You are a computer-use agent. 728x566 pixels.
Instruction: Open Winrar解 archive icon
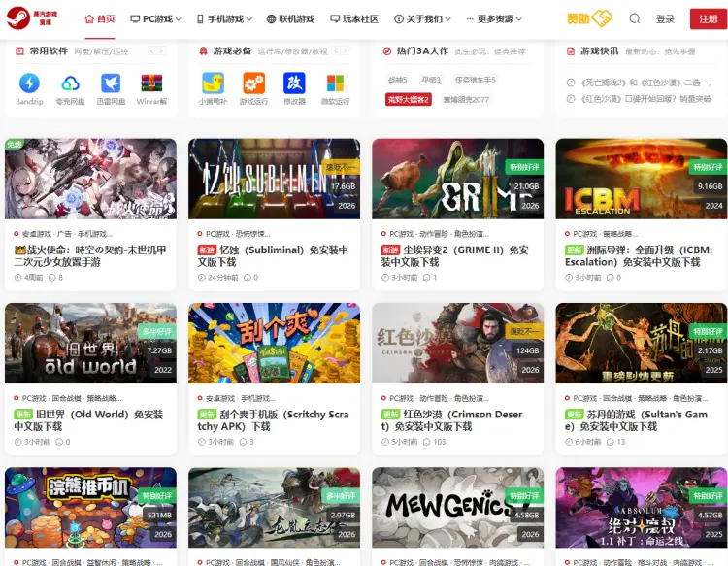click(x=151, y=83)
